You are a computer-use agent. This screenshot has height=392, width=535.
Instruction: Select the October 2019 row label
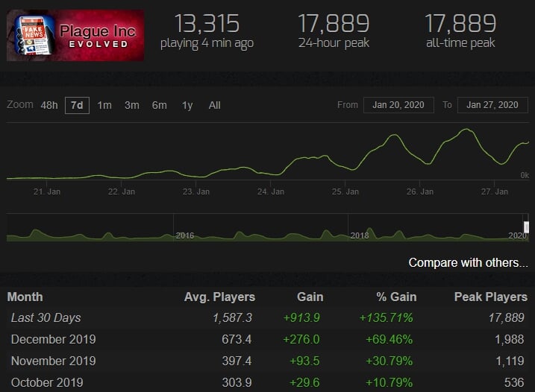click(x=47, y=382)
